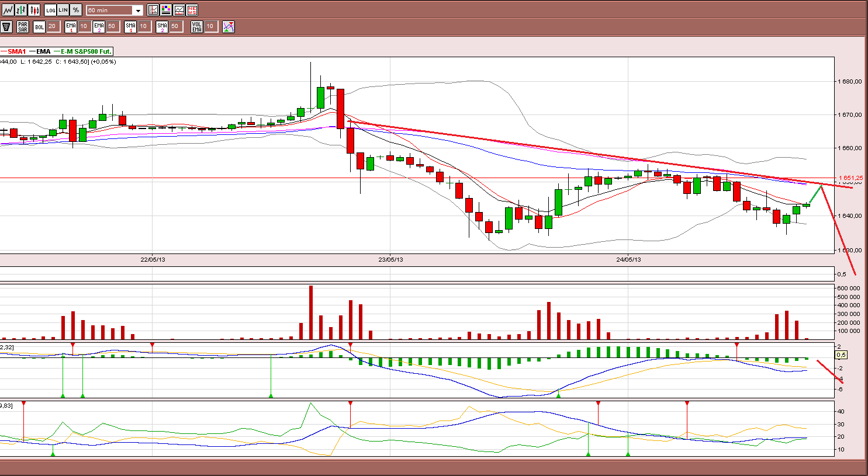Click rightmost red marker in MACD panel
Image resolution: width=868 pixels, height=476 pixels.
click(736, 345)
